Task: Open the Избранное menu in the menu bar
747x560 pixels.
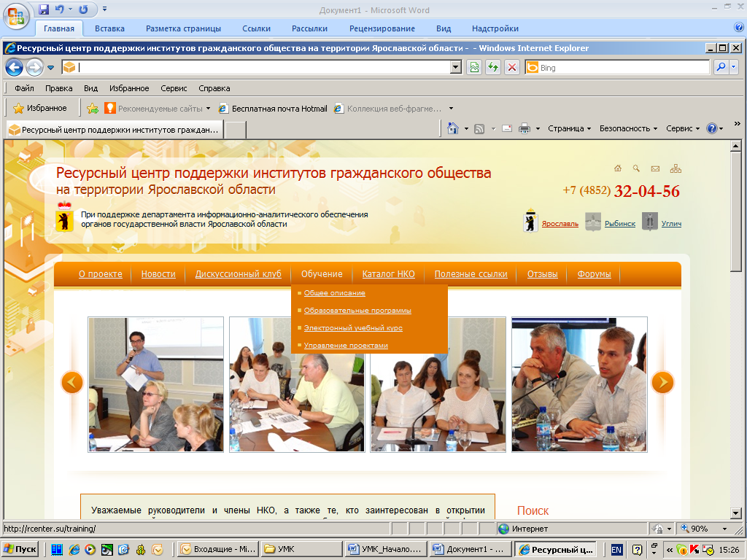Action: (x=129, y=88)
